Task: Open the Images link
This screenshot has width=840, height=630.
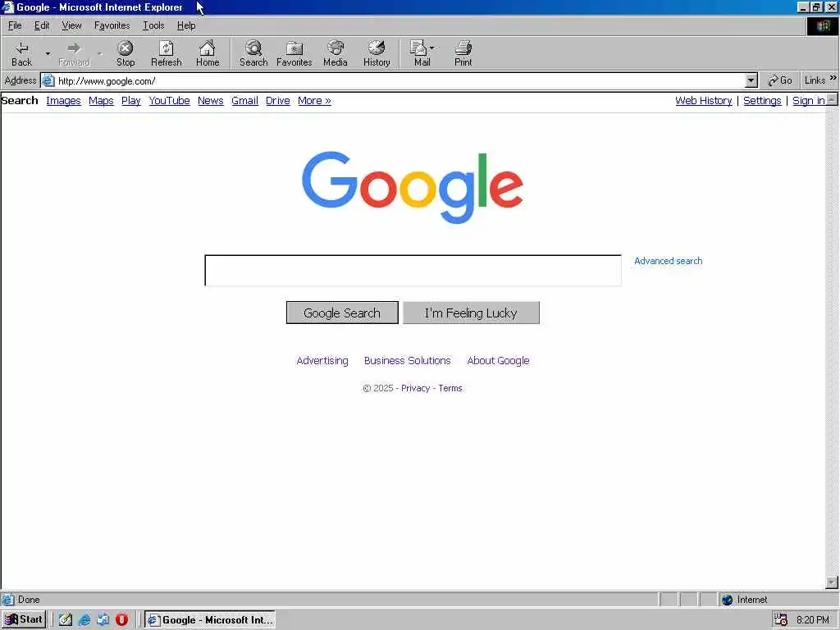Action: tap(63, 101)
